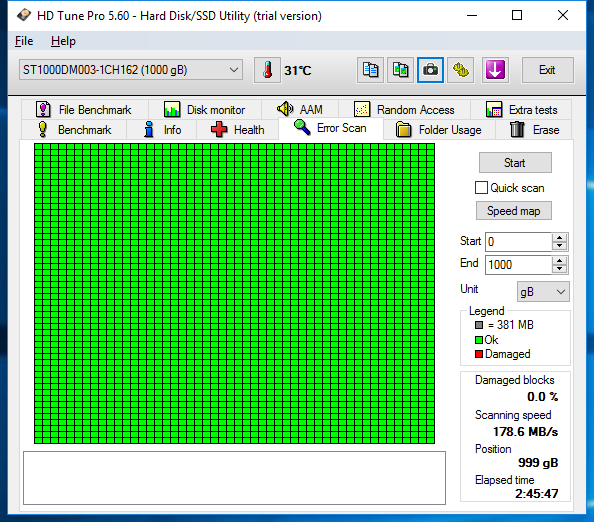The width and height of the screenshot is (594, 522).
Task: Open options via the gears icon
Action: click(x=461, y=70)
